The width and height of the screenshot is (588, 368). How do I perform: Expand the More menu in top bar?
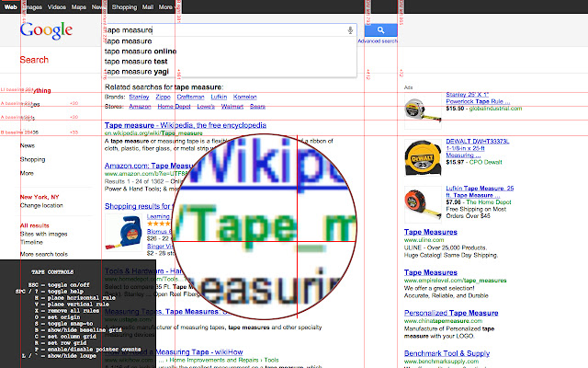(x=165, y=6)
